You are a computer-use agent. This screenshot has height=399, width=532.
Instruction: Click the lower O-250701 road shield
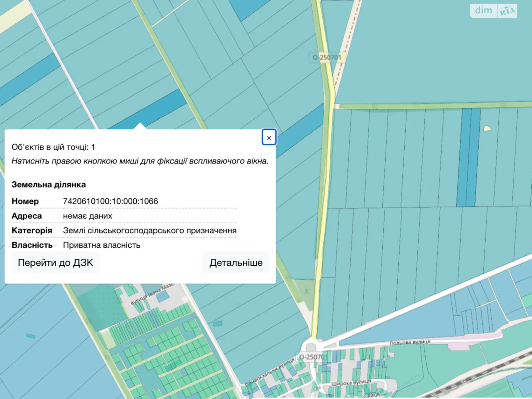313,357
